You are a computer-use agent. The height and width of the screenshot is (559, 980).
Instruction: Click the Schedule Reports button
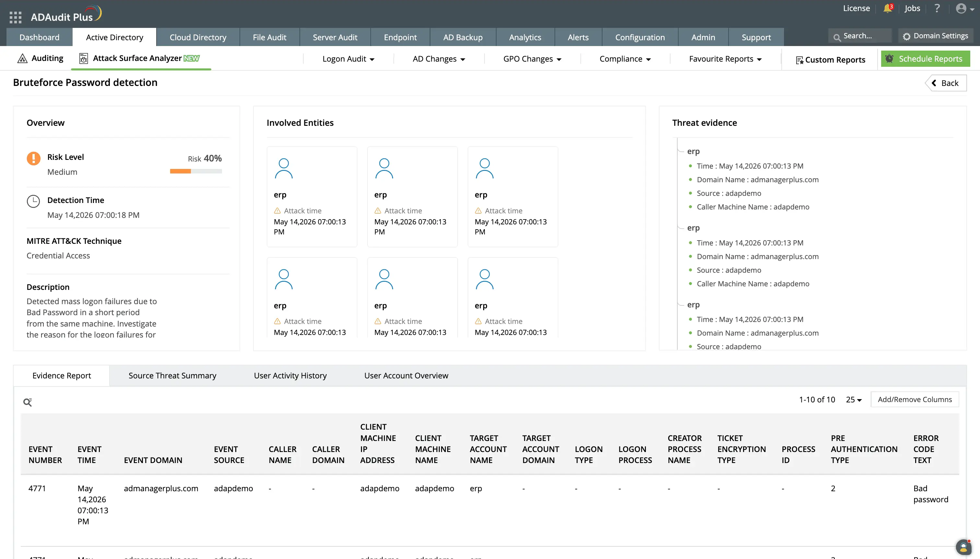926,59
